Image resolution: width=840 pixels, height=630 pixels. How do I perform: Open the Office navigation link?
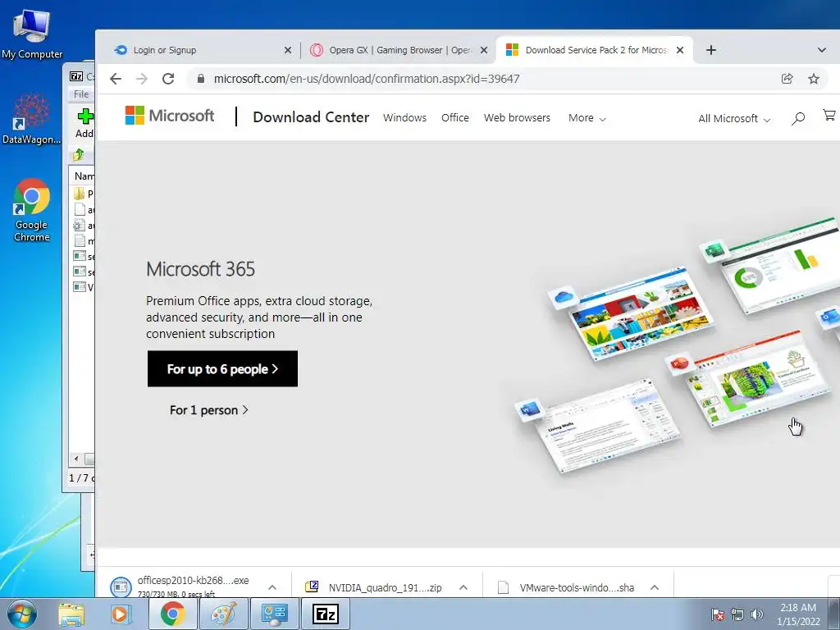coord(454,118)
